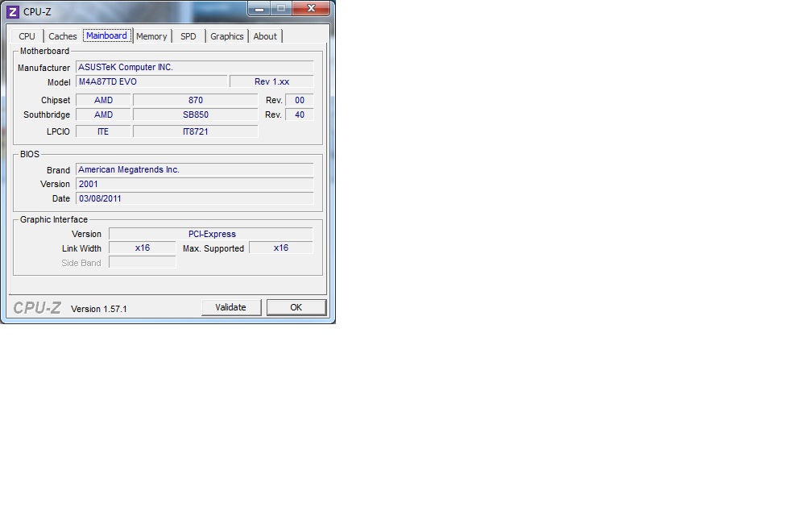Open the SPD tab
The width and height of the screenshot is (812, 508).
point(188,36)
